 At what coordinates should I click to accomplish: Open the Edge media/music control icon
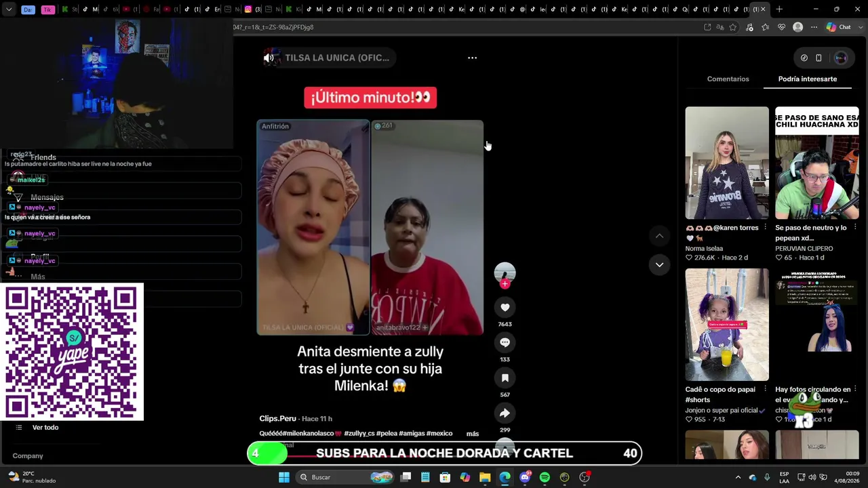click(x=749, y=27)
